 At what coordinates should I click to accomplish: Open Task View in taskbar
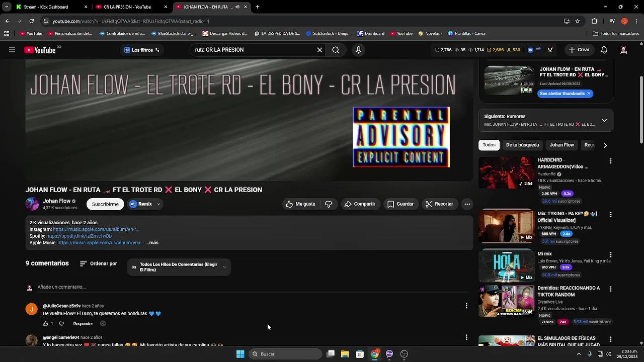pyautogui.click(x=331, y=354)
